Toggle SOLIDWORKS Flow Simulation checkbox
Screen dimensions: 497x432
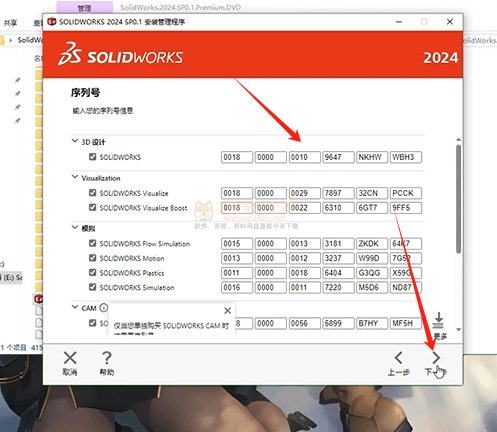click(92, 243)
